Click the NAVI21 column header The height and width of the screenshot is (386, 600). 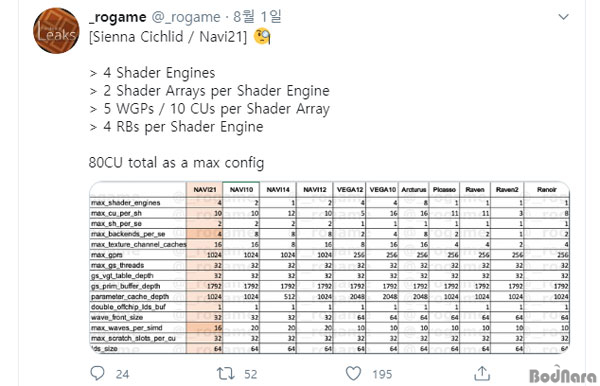click(205, 190)
